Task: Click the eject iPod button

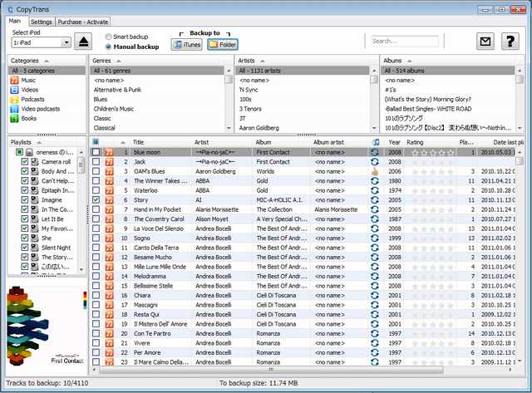Action: 83,42
